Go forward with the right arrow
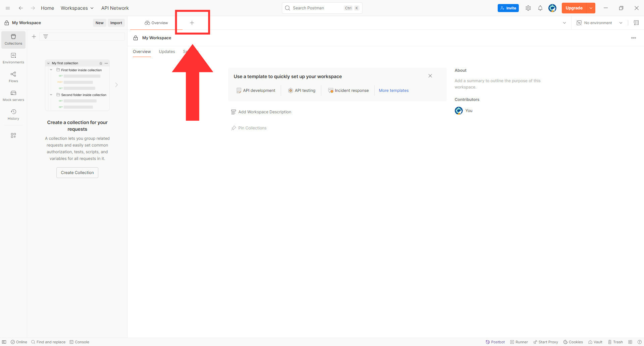Screen dimensions: 644x346 pyautogui.click(x=33, y=8)
